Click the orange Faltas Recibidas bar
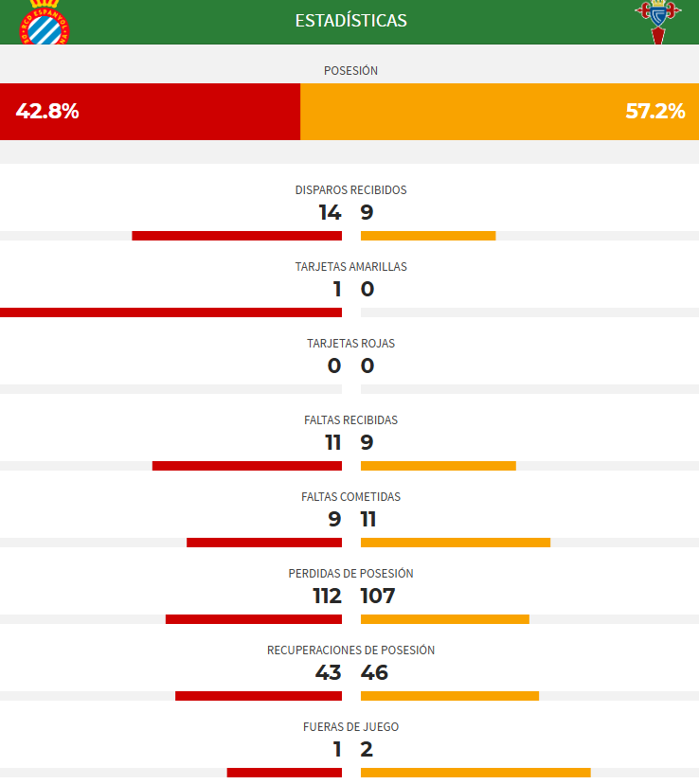699x784 pixels. [439, 466]
